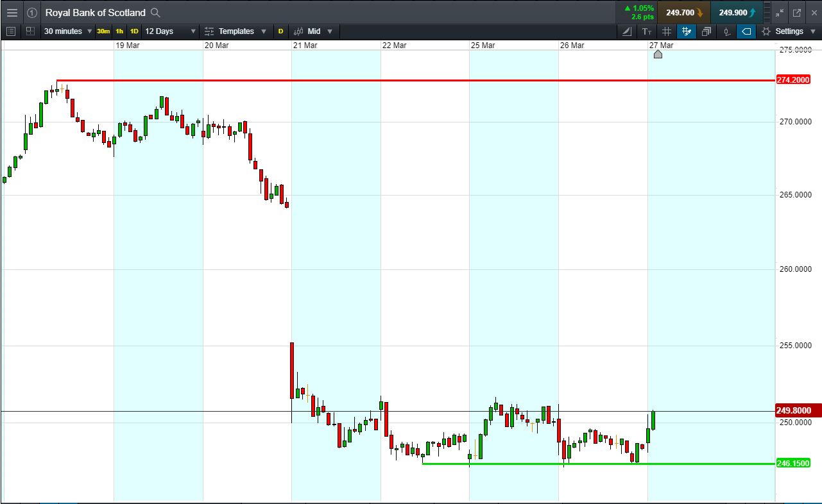The image size is (822, 504).
Task: Select the 1D quick interval button
Action: tap(134, 31)
